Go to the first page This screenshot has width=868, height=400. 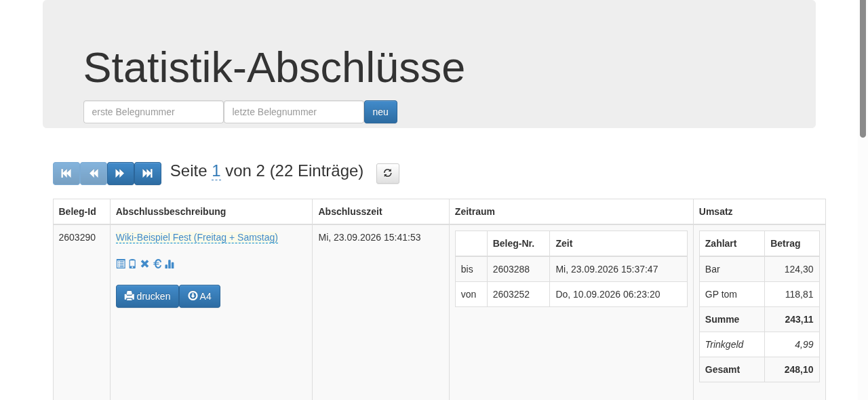coord(66,174)
